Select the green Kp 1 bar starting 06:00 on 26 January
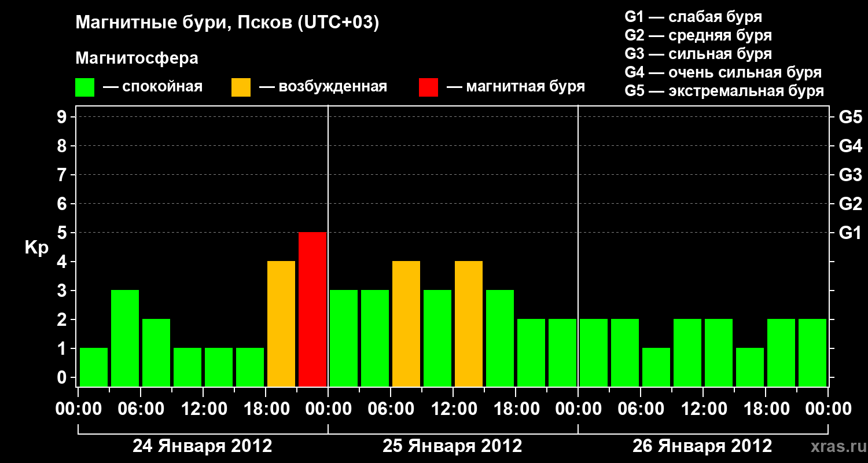Viewport: 868px width, 463px height. [x=656, y=368]
